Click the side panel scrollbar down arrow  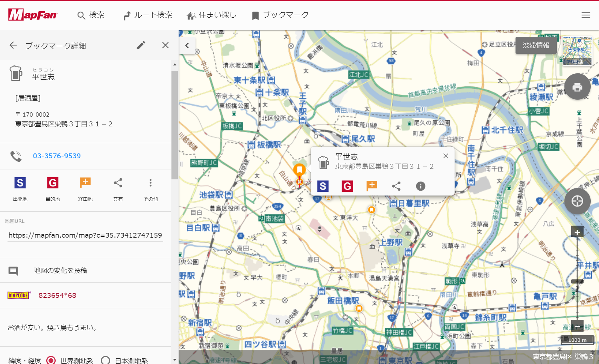pos(174,360)
